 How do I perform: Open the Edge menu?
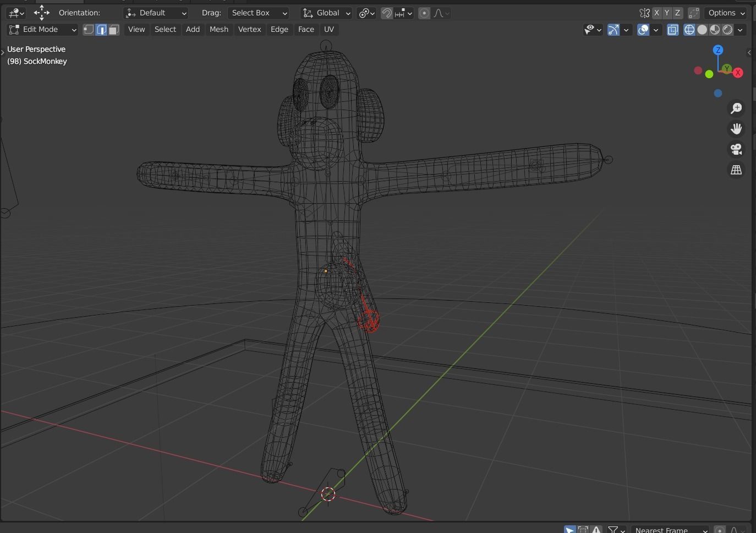click(280, 30)
